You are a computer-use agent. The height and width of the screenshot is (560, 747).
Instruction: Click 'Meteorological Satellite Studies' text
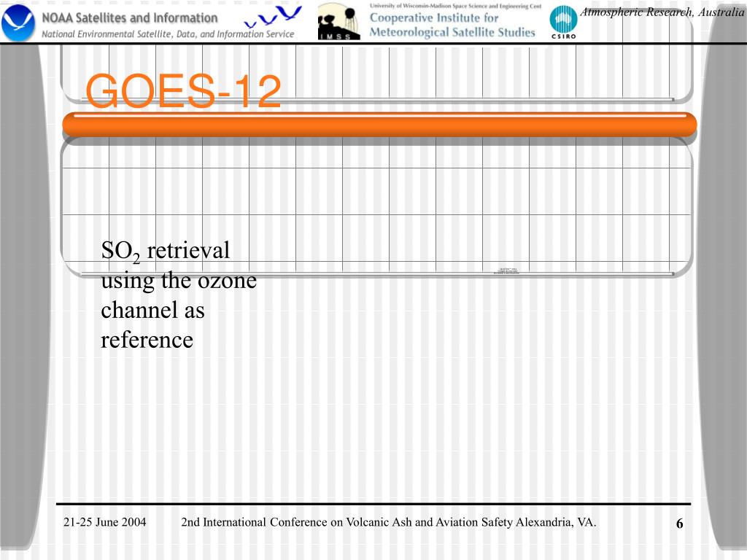(x=452, y=32)
